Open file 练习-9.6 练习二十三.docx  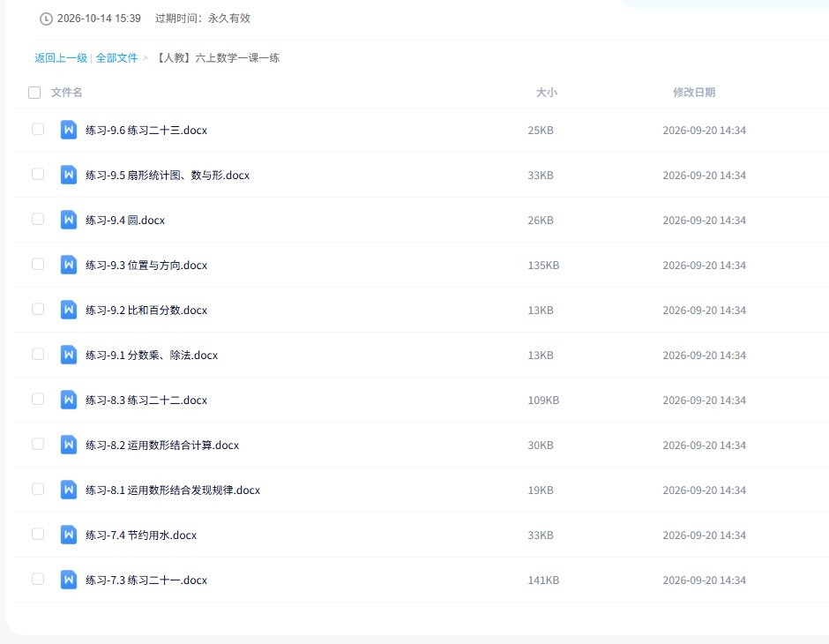click(x=146, y=130)
